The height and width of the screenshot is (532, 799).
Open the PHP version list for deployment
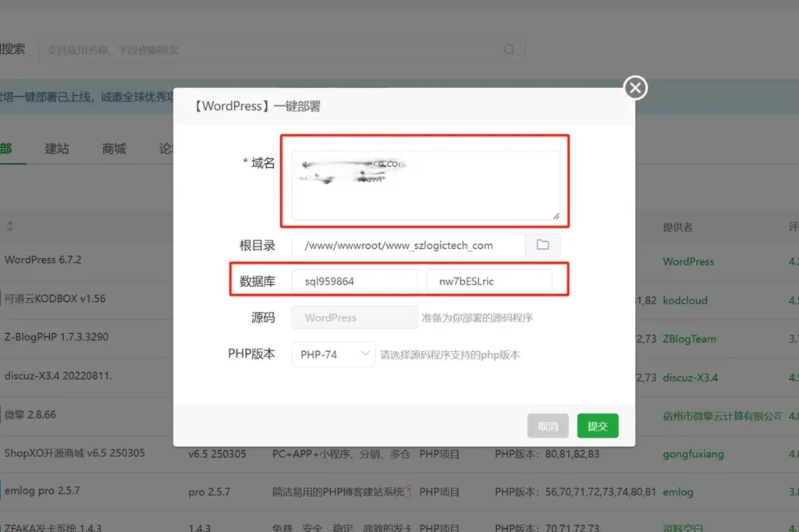[x=333, y=353]
